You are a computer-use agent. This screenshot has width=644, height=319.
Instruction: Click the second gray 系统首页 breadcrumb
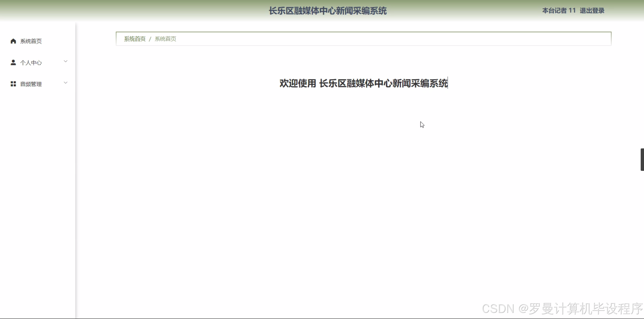pos(165,39)
